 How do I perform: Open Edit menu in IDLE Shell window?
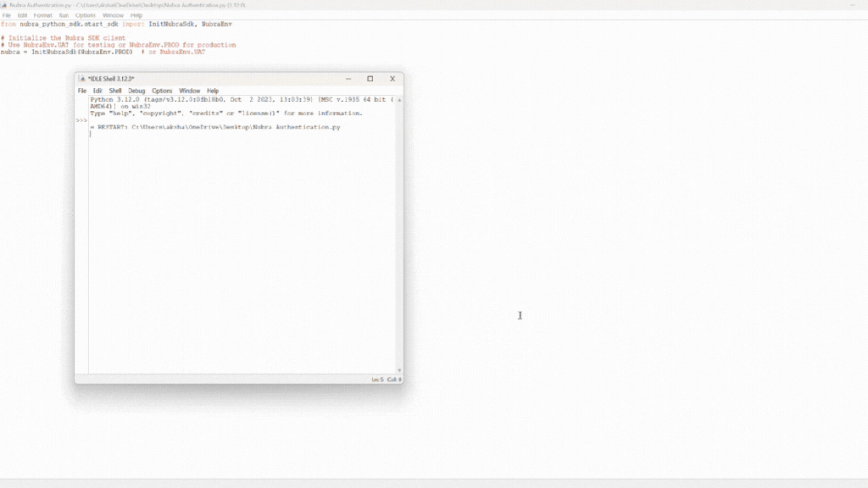point(97,91)
